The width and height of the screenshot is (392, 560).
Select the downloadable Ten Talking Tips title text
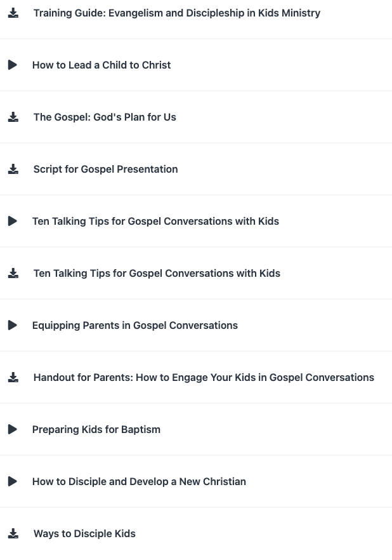click(x=157, y=273)
